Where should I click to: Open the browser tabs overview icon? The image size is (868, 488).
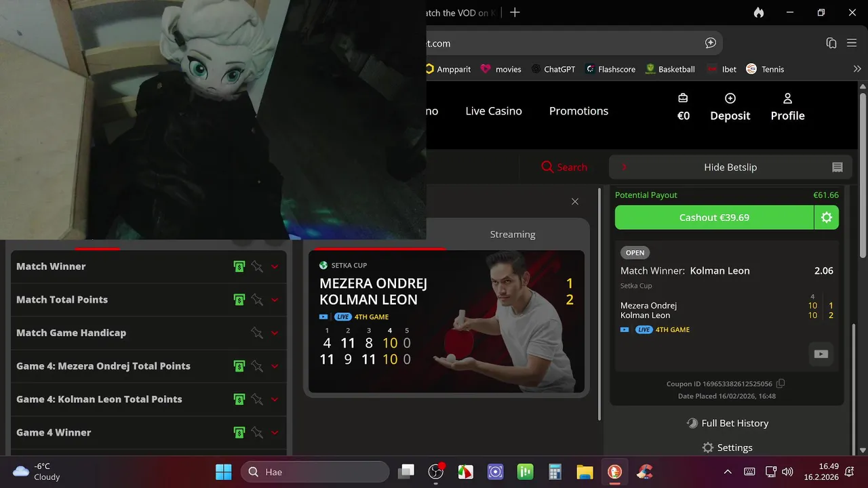tap(831, 43)
